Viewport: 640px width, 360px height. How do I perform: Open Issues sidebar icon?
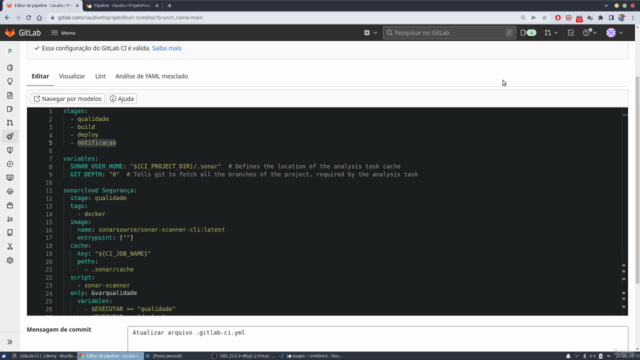coord(10,109)
